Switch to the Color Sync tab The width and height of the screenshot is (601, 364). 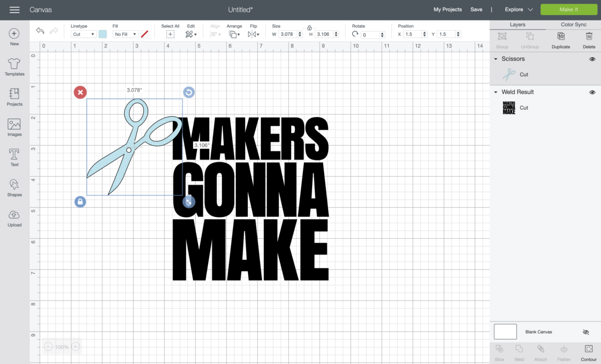(x=573, y=24)
